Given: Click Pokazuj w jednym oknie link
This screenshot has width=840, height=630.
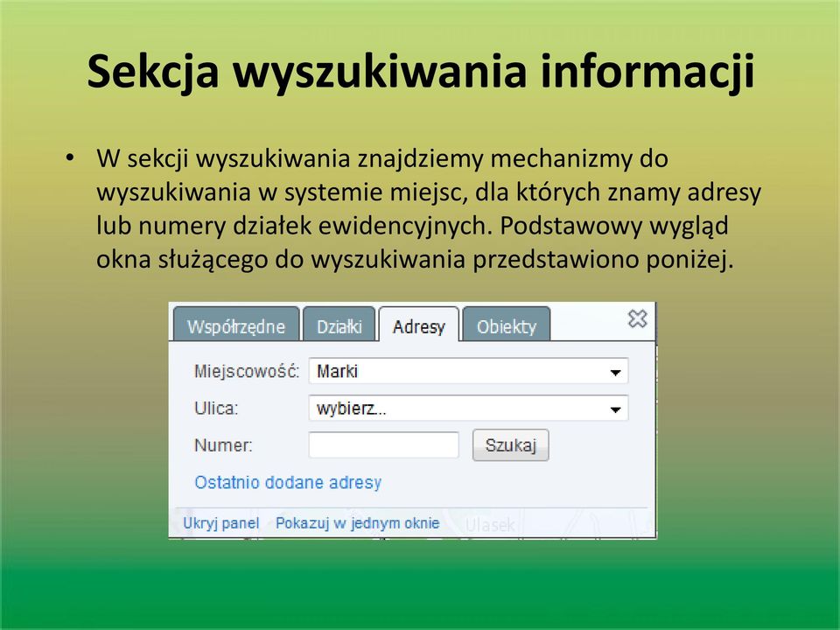Looking at the screenshot, I should click(x=357, y=523).
